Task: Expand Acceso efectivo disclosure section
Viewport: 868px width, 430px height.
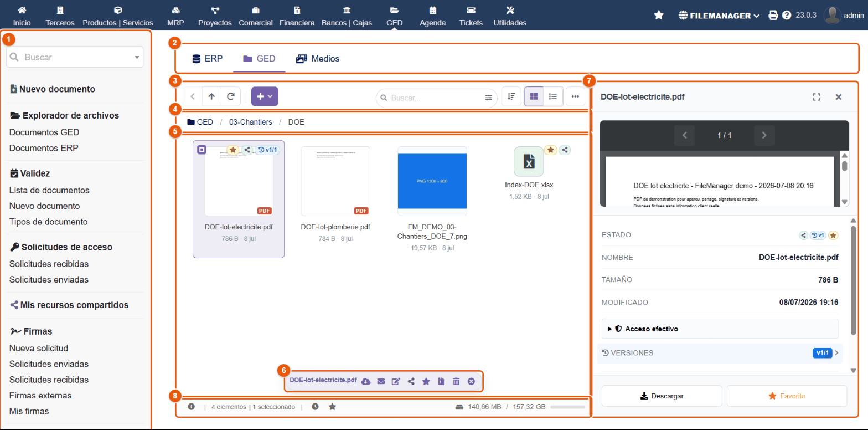Action: [x=720, y=329]
